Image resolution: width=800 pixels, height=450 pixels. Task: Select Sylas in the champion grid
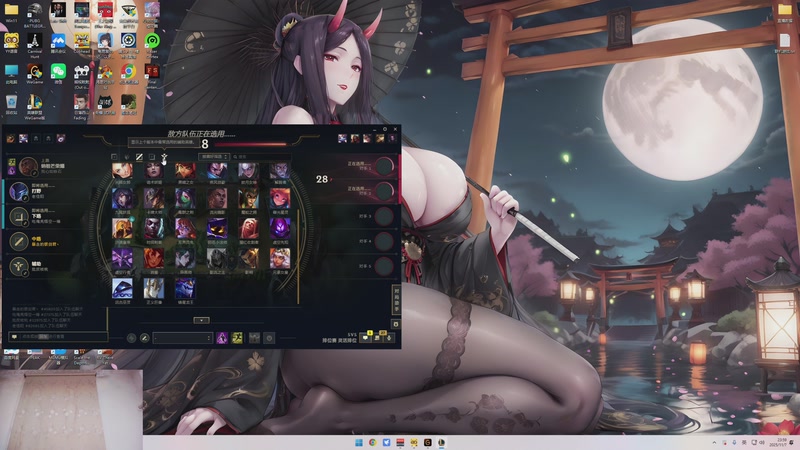(x=280, y=170)
